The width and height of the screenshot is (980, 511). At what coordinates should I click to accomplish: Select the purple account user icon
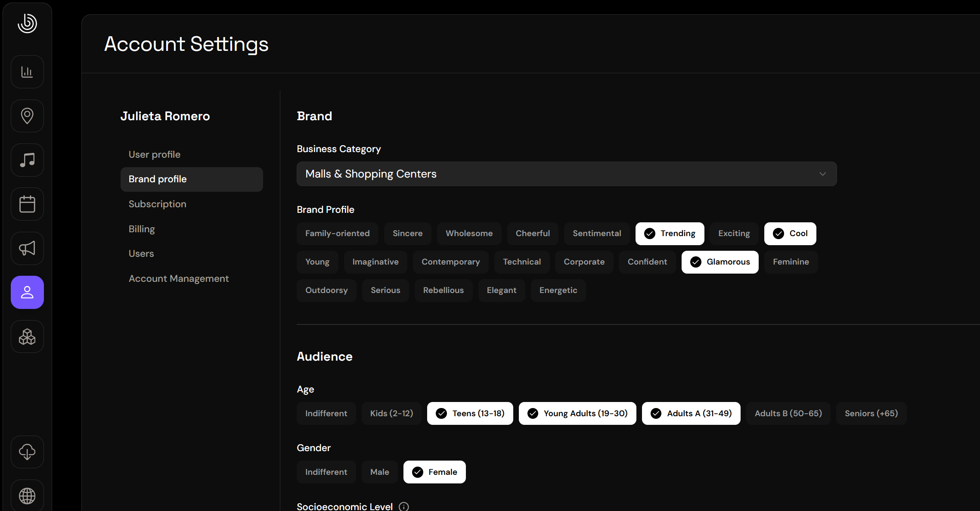27,293
